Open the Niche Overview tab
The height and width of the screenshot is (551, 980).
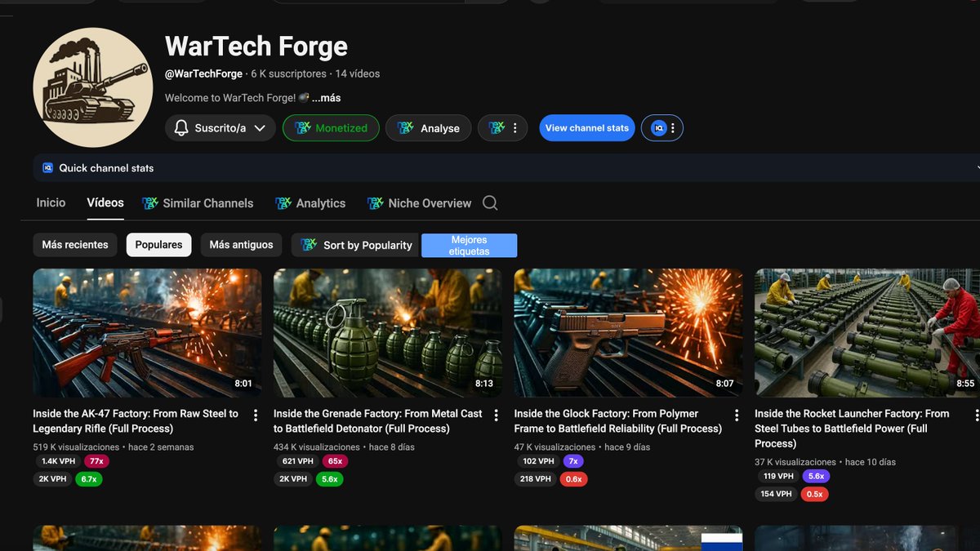[x=419, y=203]
